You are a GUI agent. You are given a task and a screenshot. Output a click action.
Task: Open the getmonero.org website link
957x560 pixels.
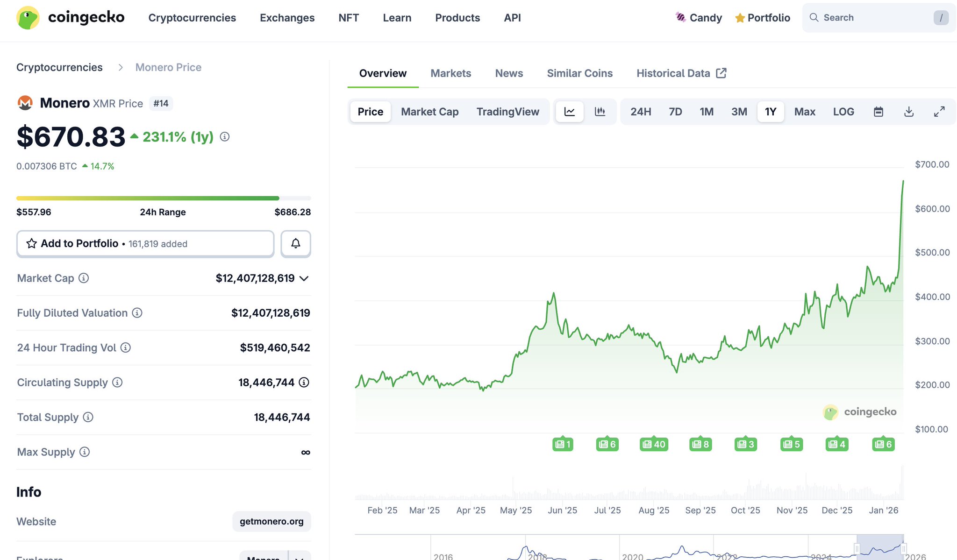click(x=271, y=521)
